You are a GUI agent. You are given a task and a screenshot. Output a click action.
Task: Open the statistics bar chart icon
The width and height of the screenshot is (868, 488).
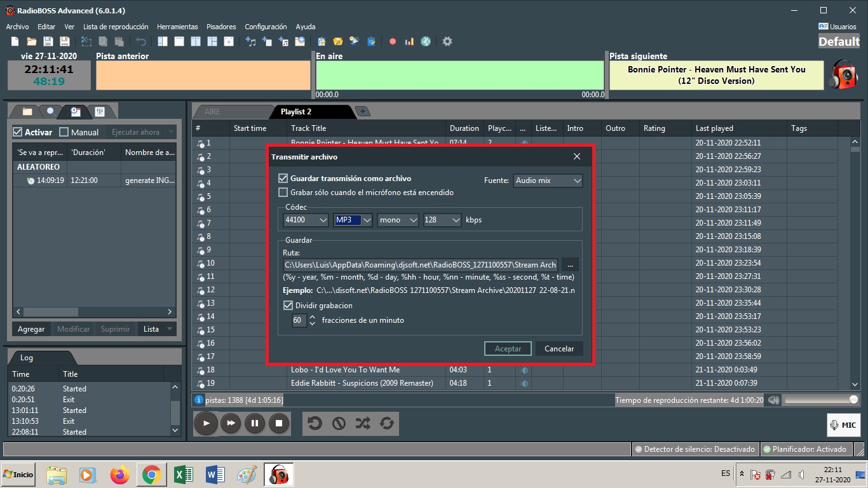[x=409, y=41]
